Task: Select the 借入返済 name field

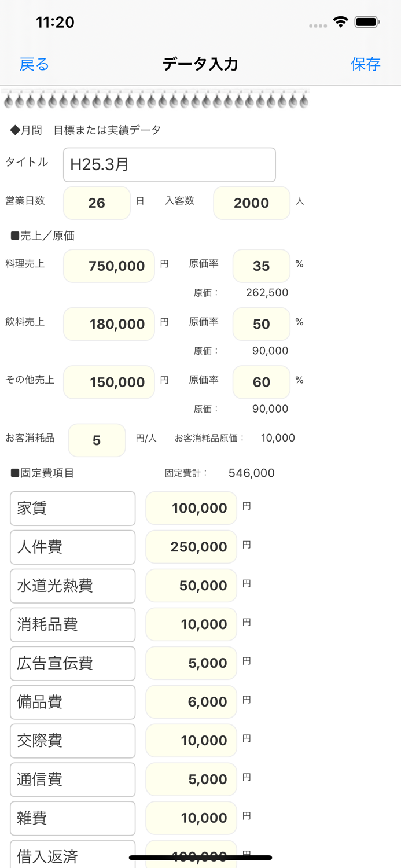Action: [x=72, y=855]
